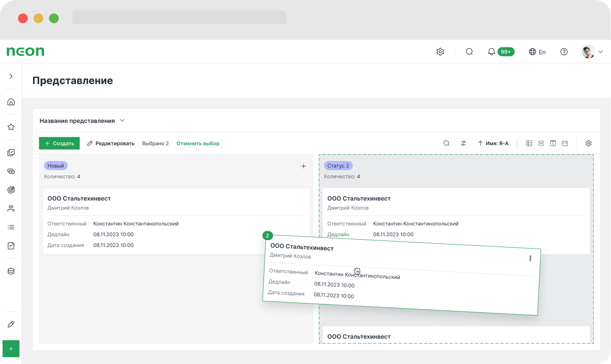Switch to table view layout
Viewport: 611px width, 364px height.
pyautogui.click(x=529, y=143)
